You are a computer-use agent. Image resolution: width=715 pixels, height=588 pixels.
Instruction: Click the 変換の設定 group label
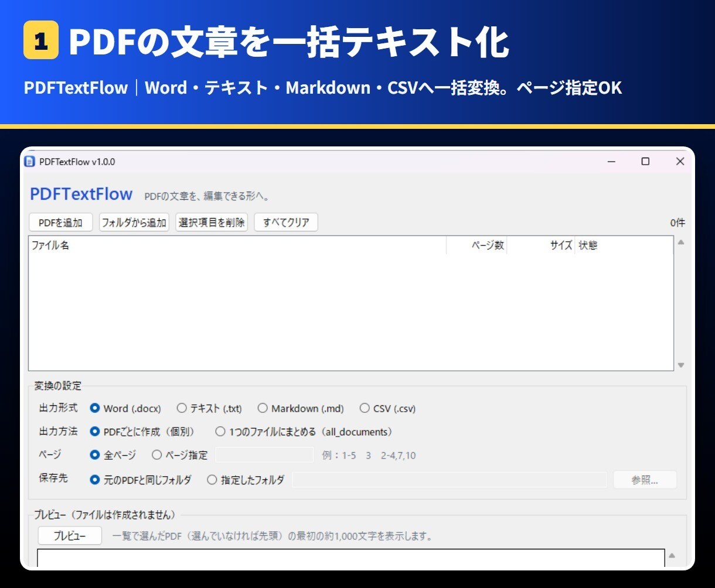click(57, 386)
